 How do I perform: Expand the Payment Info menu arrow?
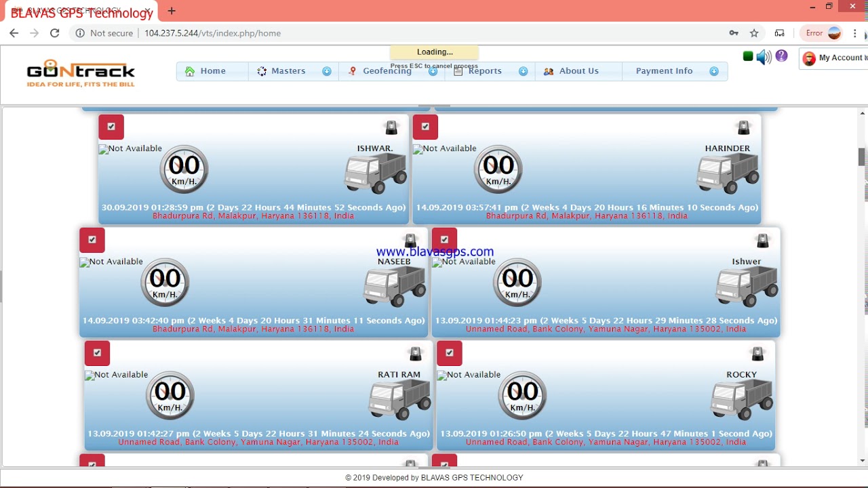(x=714, y=71)
